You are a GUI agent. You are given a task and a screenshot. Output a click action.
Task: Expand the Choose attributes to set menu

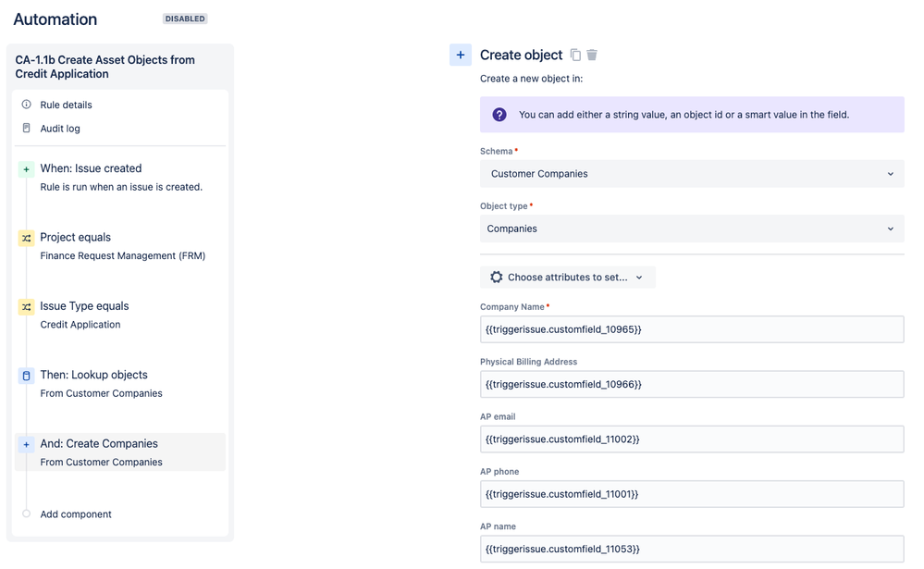click(568, 278)
